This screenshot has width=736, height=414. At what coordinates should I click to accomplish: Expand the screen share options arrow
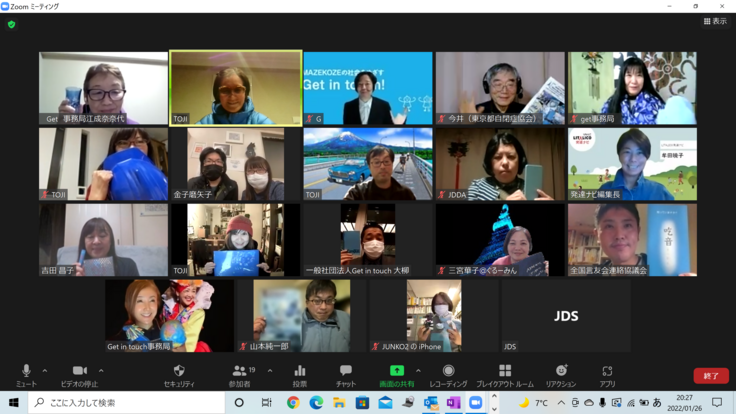point(418,371)
